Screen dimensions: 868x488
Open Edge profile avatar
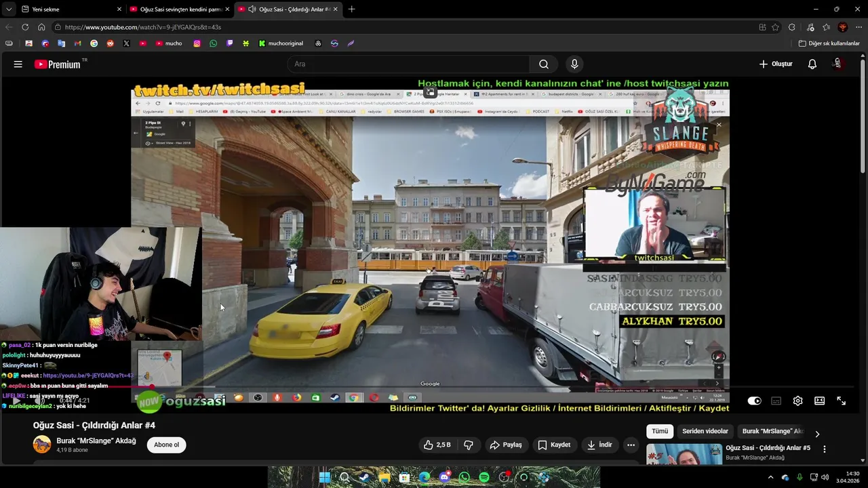click(x=843, y=27)
